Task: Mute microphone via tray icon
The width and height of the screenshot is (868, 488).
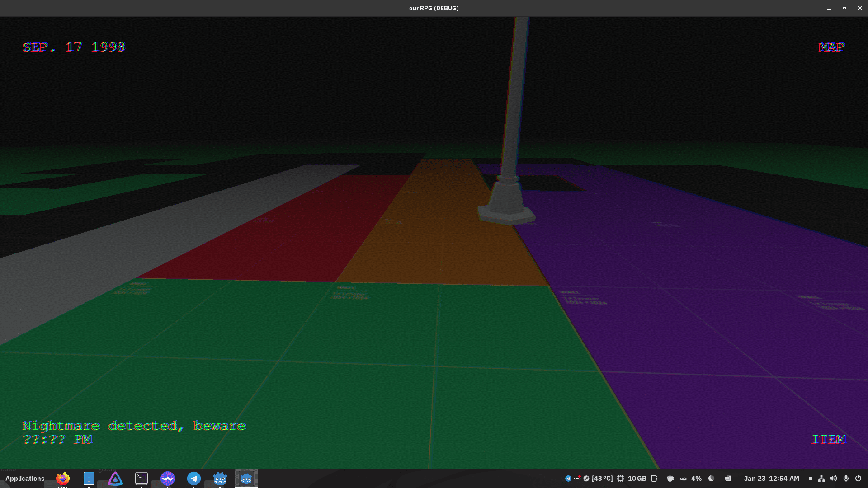Action: (x=846, y=479)
